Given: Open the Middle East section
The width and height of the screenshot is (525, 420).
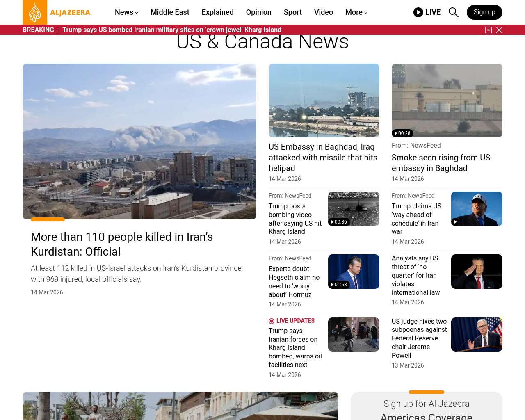Looking at the screenshot, I should click(170, 12).
